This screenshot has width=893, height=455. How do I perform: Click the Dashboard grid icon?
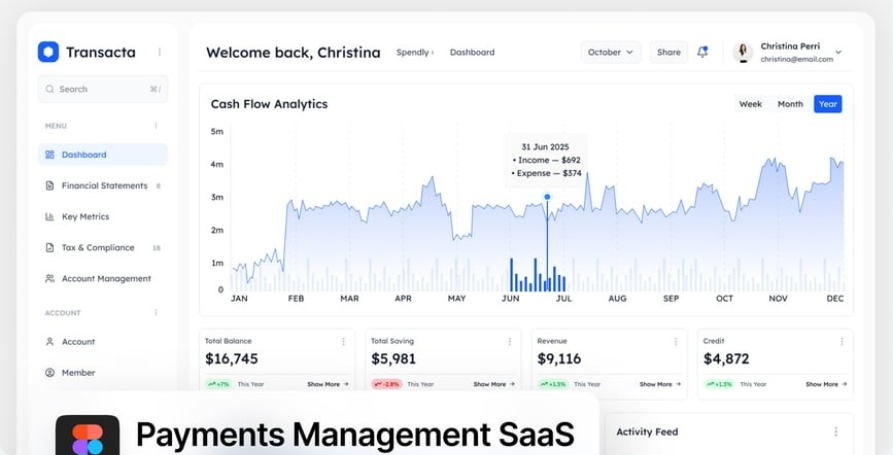(x=50, y=154)
